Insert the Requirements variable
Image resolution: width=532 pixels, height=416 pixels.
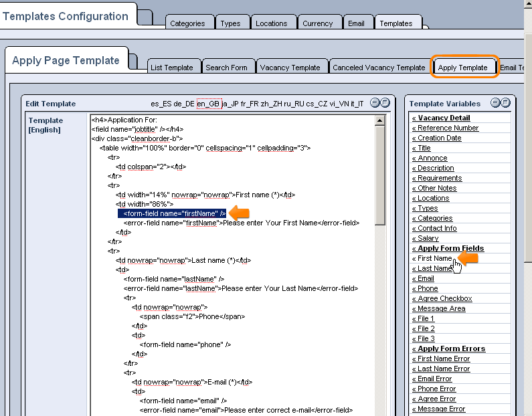[x=437, y=178]
